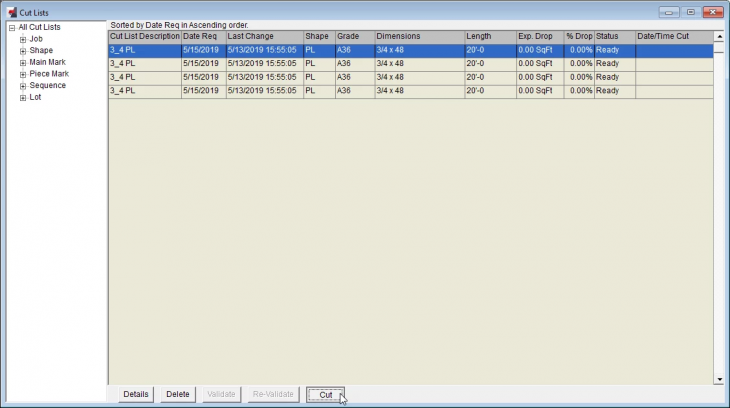Select the Piece Mark tree item label

point(49,74)
